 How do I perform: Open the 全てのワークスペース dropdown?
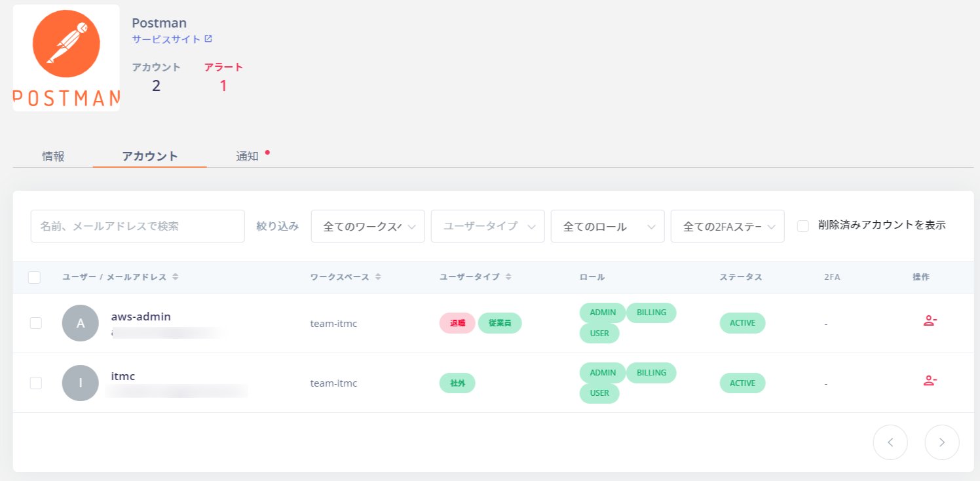point(368,226)
